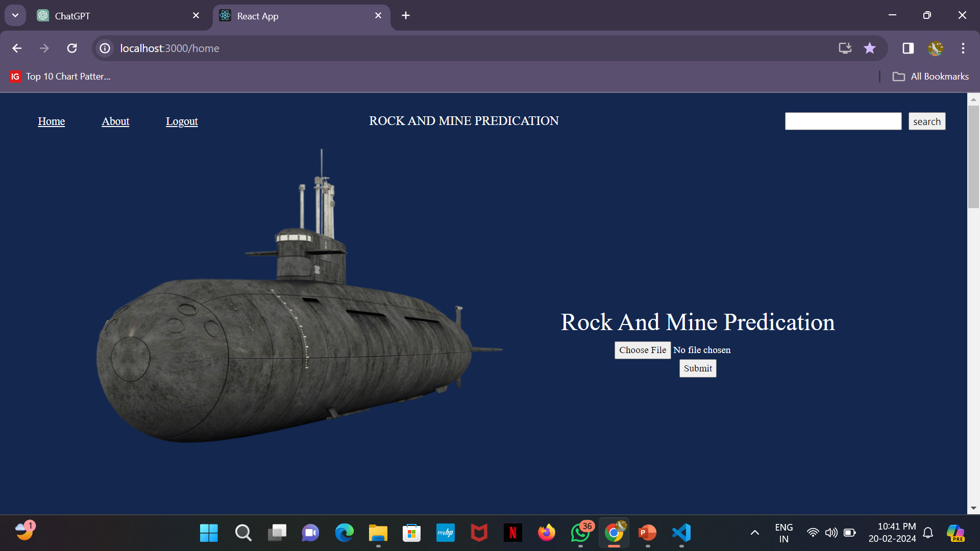Reload the page with the refresh icon
The width and height of the screenshot is (980, 551).
[72, 48]
